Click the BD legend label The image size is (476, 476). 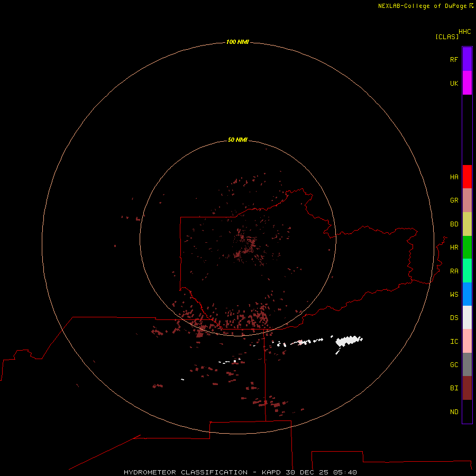click(454, 224)
